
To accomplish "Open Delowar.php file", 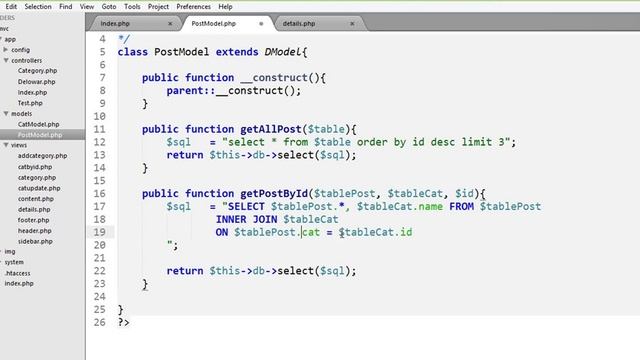I will click(36, 82).
